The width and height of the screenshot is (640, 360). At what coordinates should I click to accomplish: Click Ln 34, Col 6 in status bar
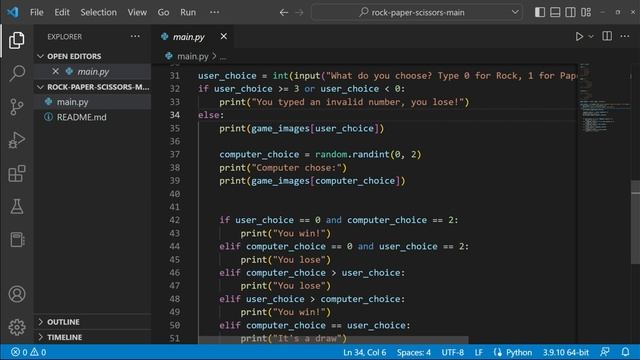(364, 352)
